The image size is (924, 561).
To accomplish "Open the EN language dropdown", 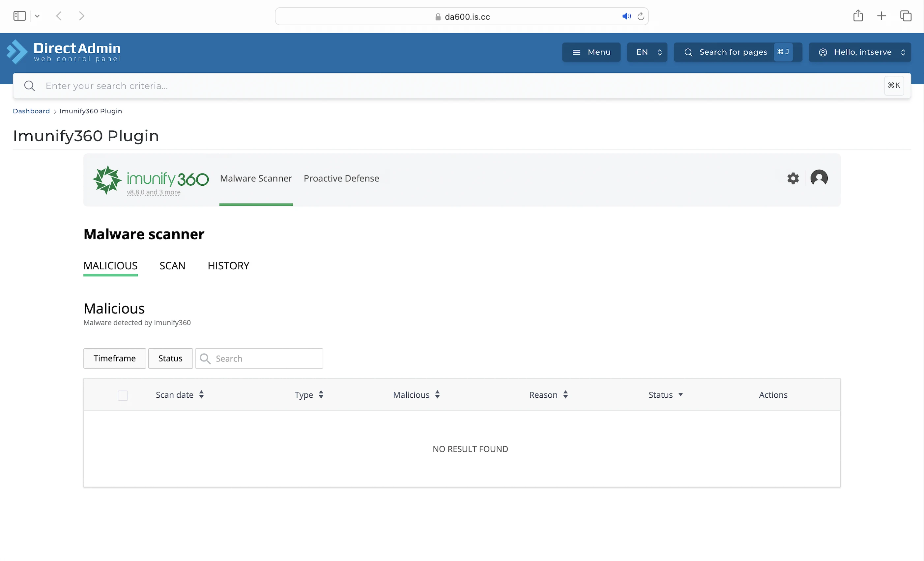I will click(647, 52).
